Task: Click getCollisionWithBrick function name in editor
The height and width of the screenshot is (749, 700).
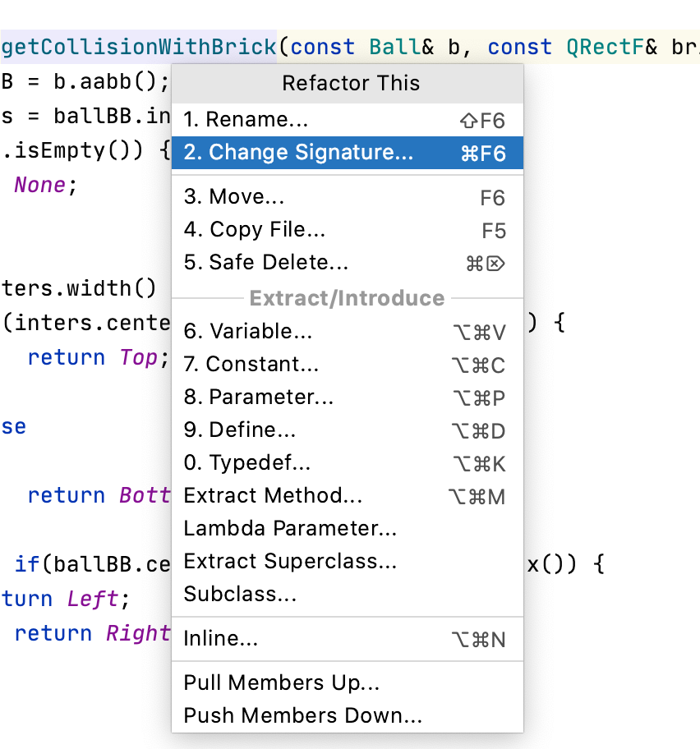Action: point(140,47)
